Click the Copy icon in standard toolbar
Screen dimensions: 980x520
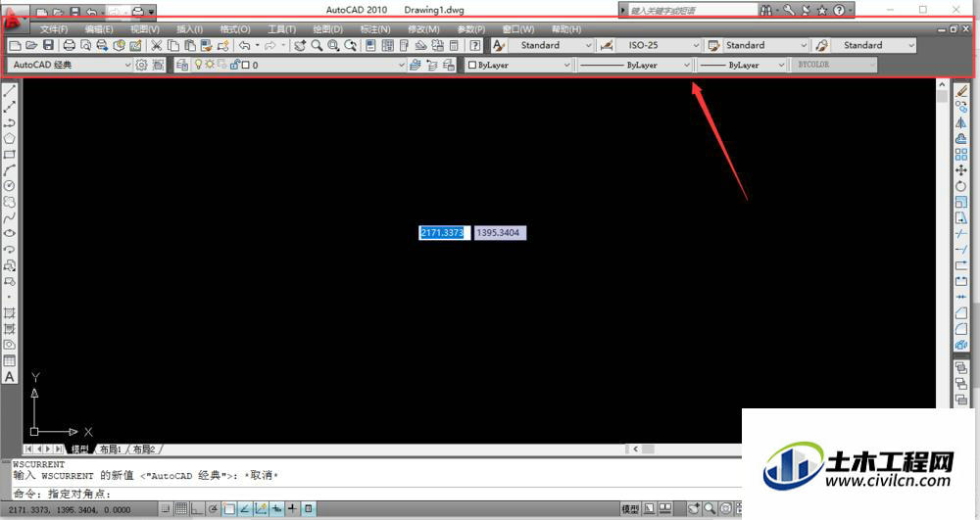[x=173, y=46]
